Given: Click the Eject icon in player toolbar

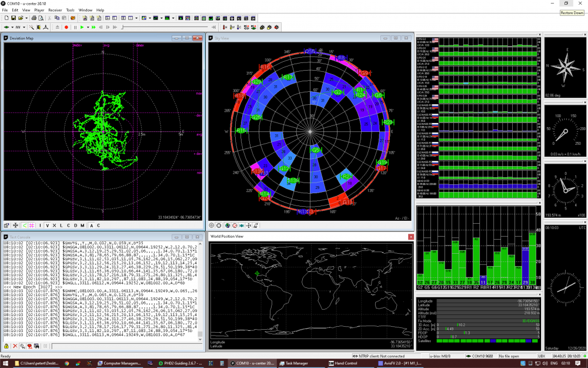Looking at the screenshot, I should [57, 27].
